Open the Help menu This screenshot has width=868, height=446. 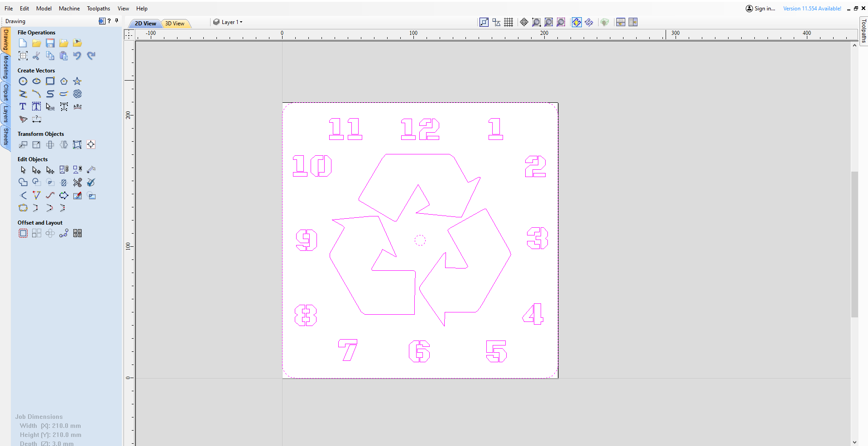click(x=142, y=8)
